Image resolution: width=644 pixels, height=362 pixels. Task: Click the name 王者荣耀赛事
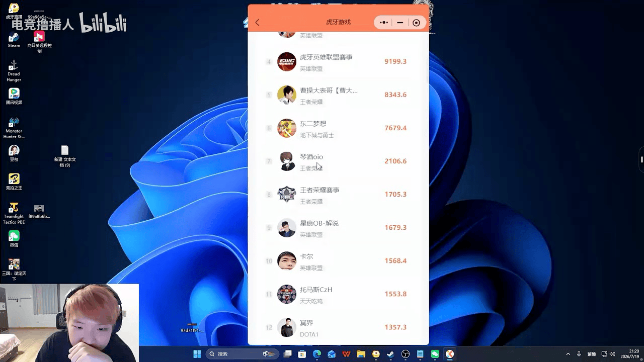(319, 190)
